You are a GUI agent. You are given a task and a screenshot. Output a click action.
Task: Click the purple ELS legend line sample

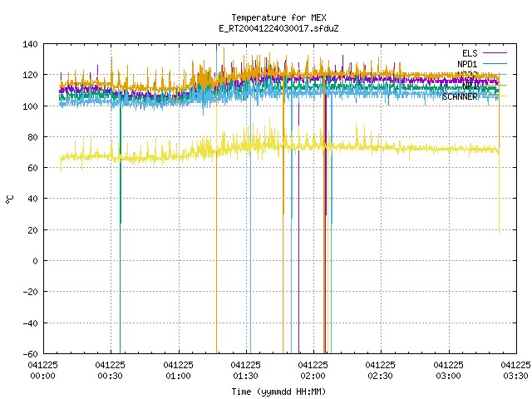(495, 53)
